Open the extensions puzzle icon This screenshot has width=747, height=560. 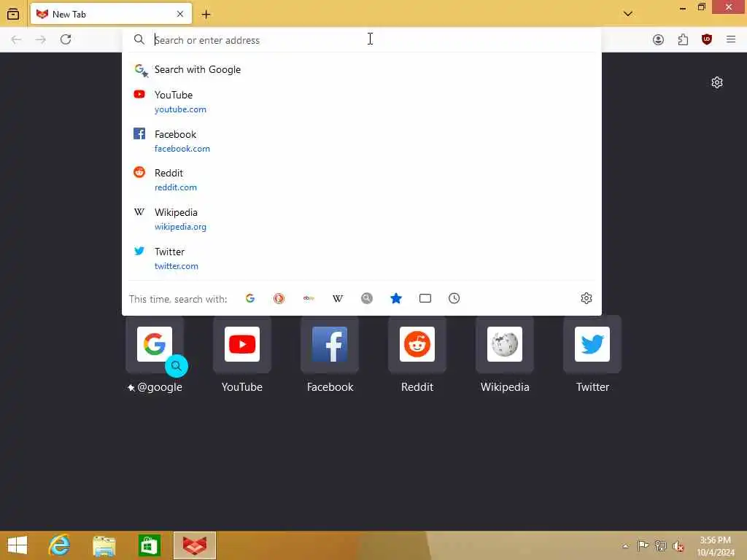[x=683, y=39]
